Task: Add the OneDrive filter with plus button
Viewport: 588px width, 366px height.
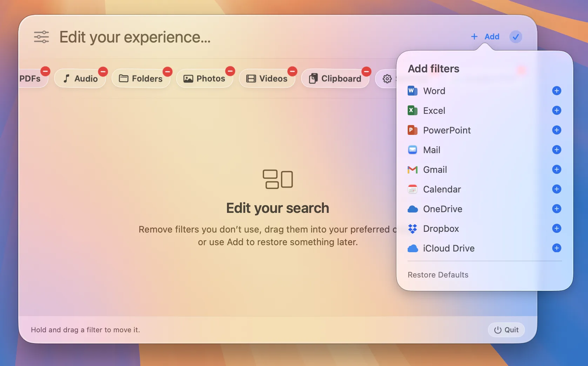Action: click(556, 209)
